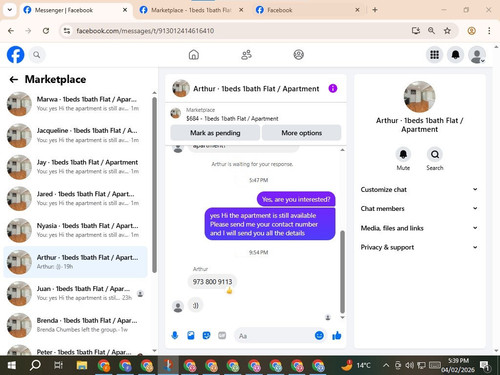Viewport: 500px width, 375px height.
Task: Open the Friends icon in top navigation
Action: (x=246, y=55)
